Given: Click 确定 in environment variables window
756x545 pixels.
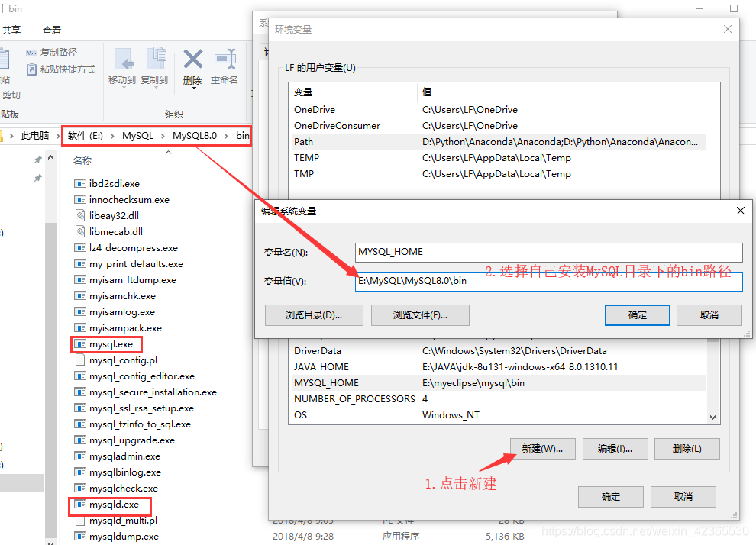Looking at the screenshot, I should coord(611,497).
